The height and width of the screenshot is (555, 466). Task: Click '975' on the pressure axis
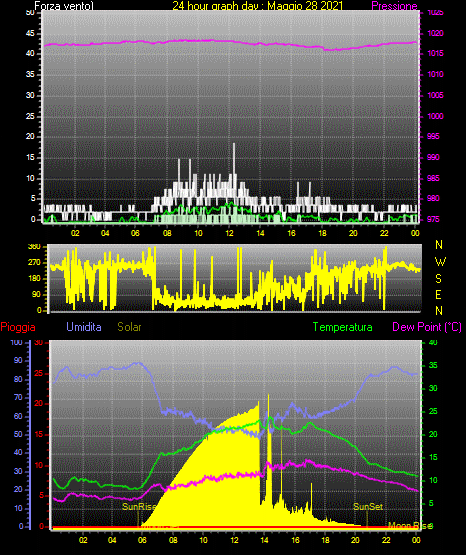[x=433, y=219]
